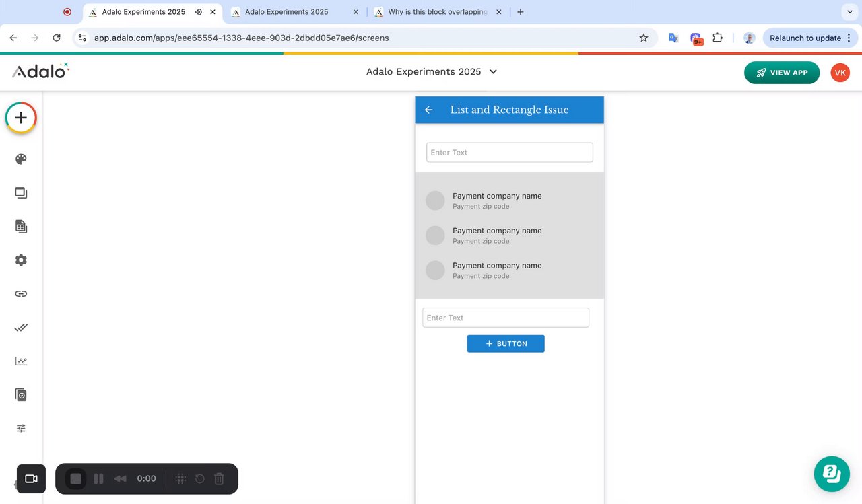Reload the browser page
The image size is (862, 504).
pos(57,38)
